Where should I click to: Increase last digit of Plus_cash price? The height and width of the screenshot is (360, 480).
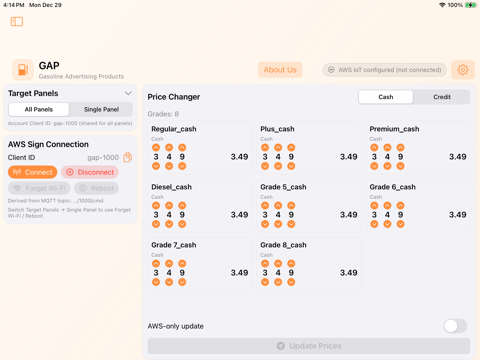pos(291,147)
